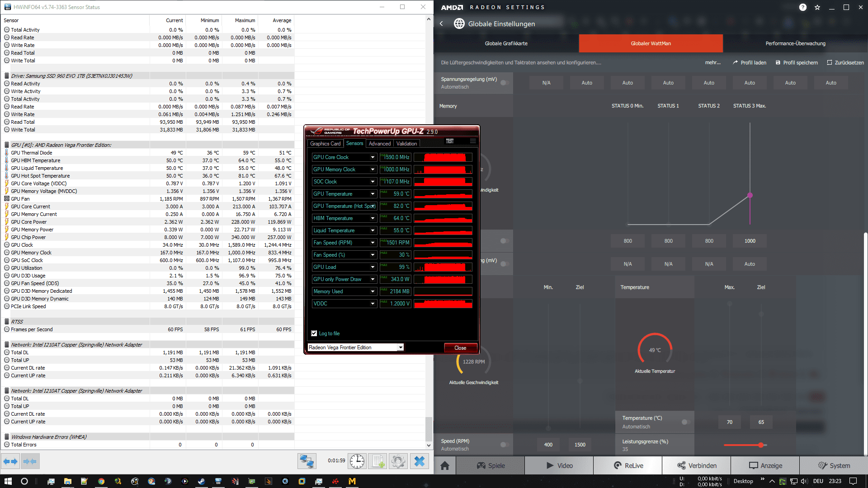
Task: Switch to GPU-Z Validation tab
Action: (x=406, y=144)
